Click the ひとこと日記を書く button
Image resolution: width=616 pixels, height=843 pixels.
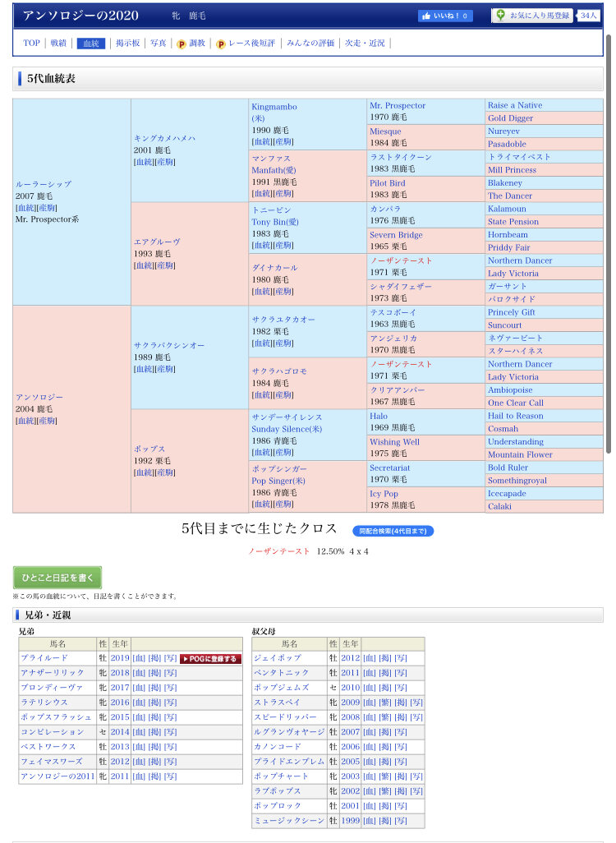click(57, 578)
